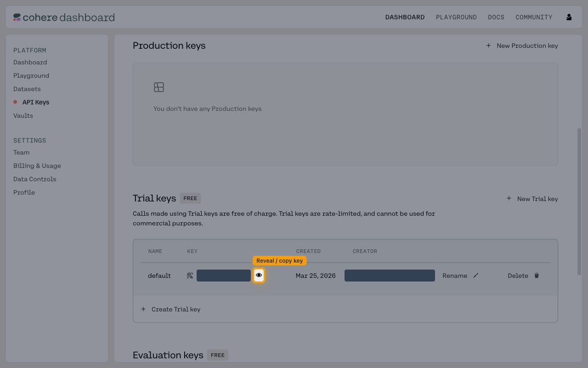Viewport: 588px width, 368px height.
Task: Click the trash icon beside Delete
Action: (537, 276)
